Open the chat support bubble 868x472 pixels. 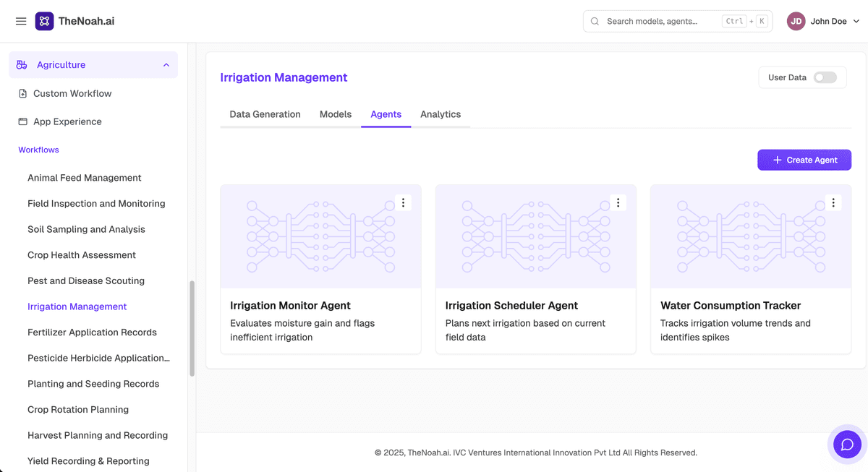(847, 444)
